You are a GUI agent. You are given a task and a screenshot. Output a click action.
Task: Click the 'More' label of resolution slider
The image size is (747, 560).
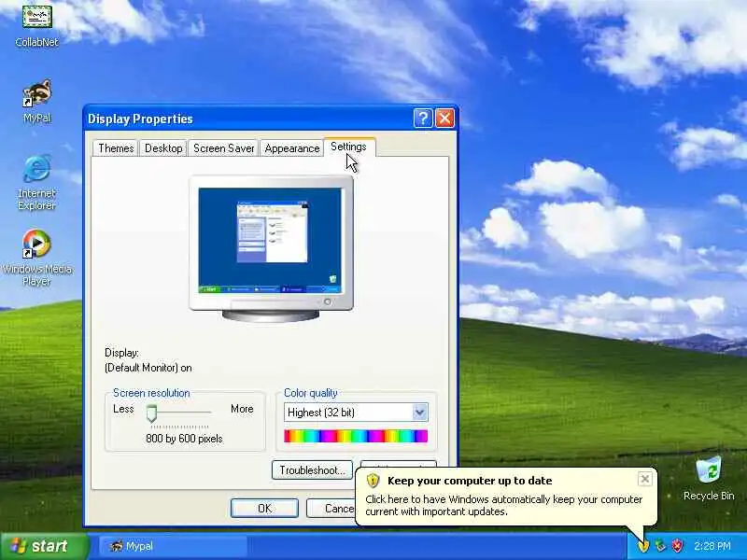(x=242, y=409)
